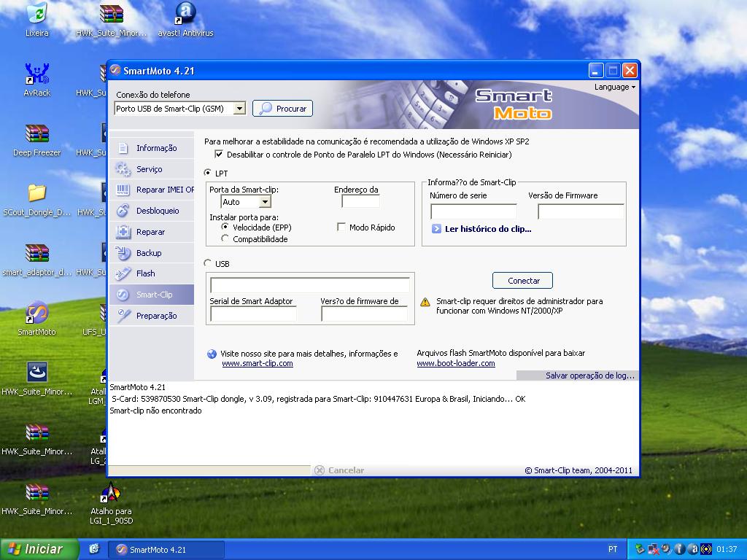This screenshot has height=560, width=747.
Task: Click the wide USB device field
Action: click(x=309, y=285)
